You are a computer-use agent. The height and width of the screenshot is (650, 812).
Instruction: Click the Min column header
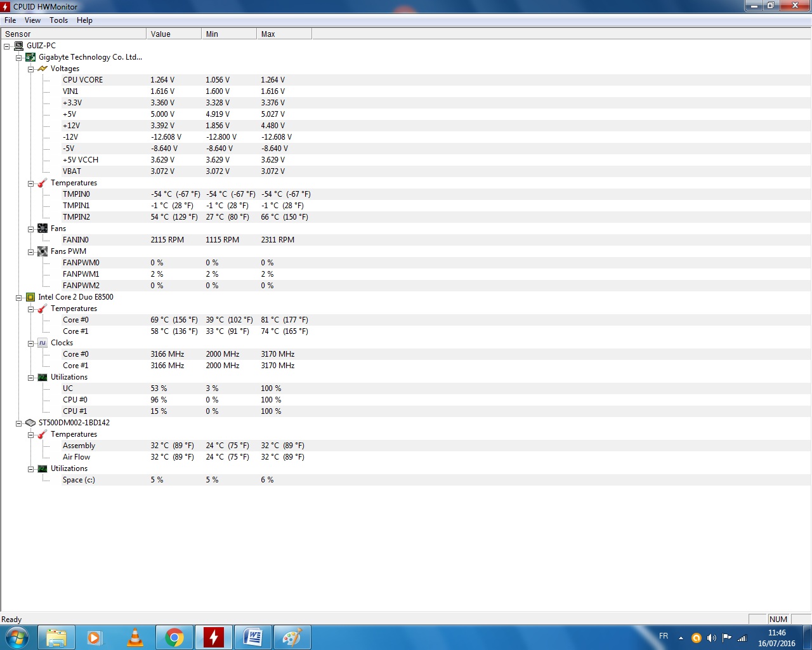click(229, 34)
